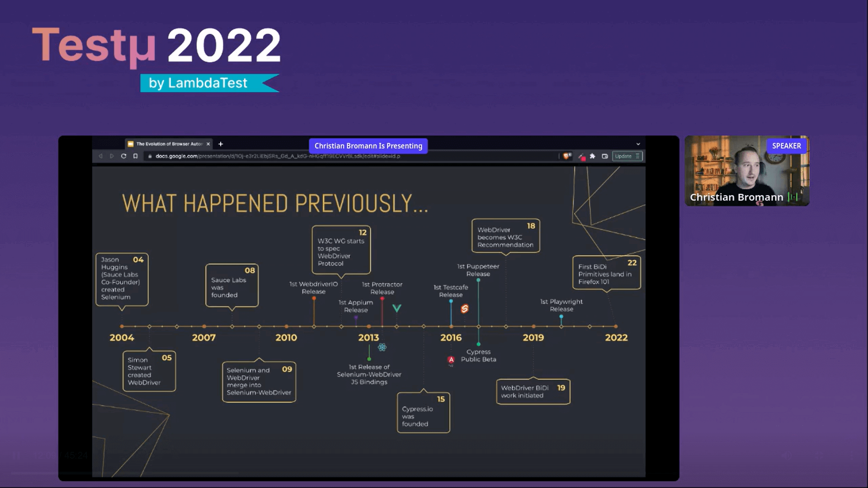
Task: Click the 12 W3C WG starts box
Action: [341, 250]
